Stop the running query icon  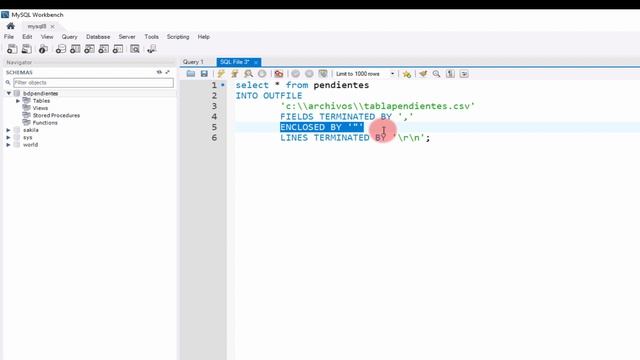[262, 74]
